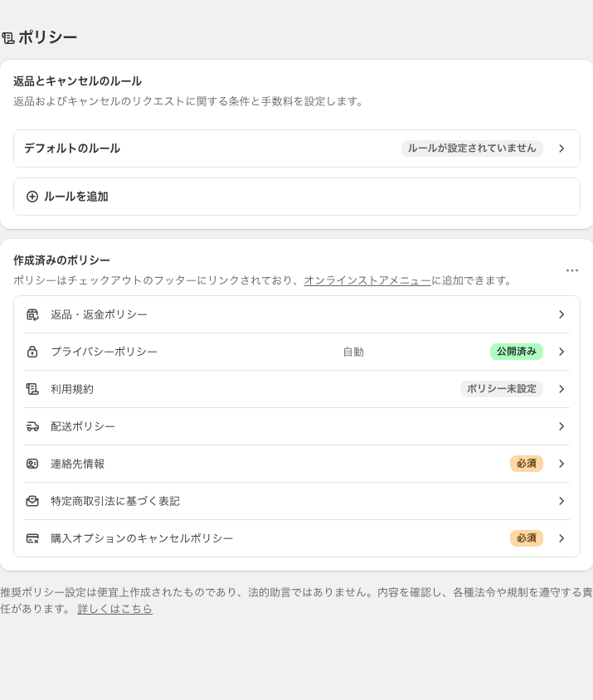Select the 配送ポリシー label
The width and height of the screenshot is (593, 700).
click(x=83, y=426)
